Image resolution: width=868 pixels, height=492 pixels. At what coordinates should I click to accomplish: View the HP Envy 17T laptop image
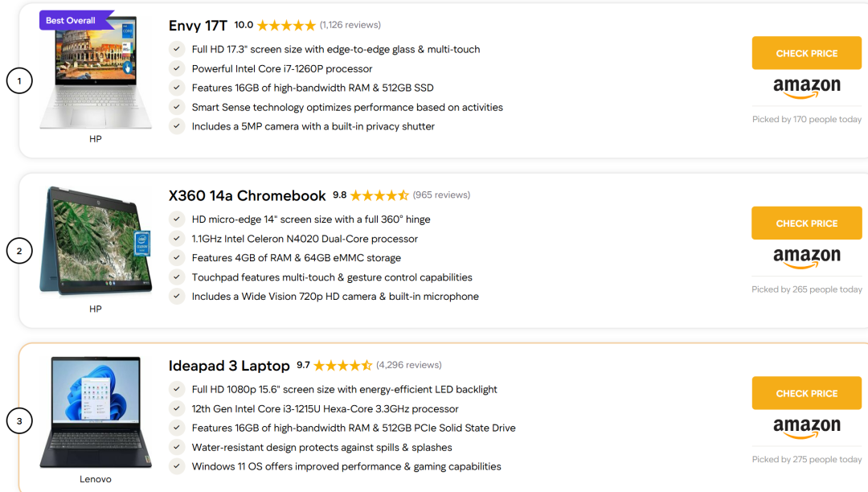[95, 79]
